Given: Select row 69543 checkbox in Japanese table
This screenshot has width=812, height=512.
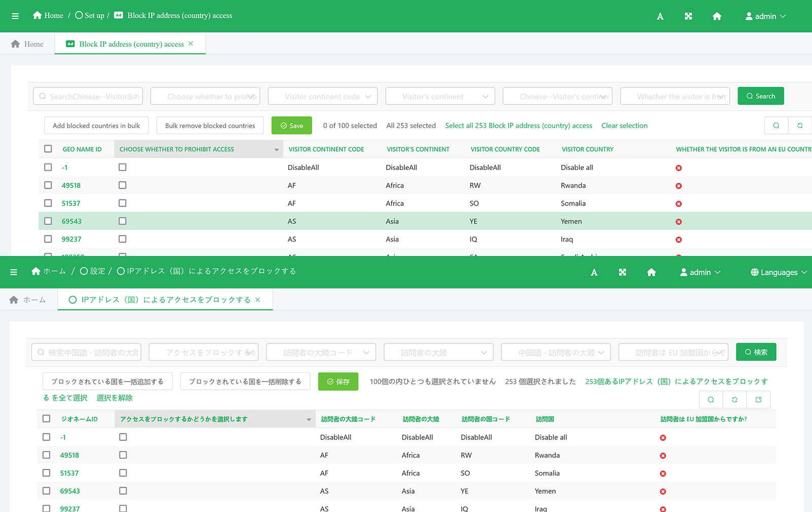Looking at the screenshot, I should [47, 491].
